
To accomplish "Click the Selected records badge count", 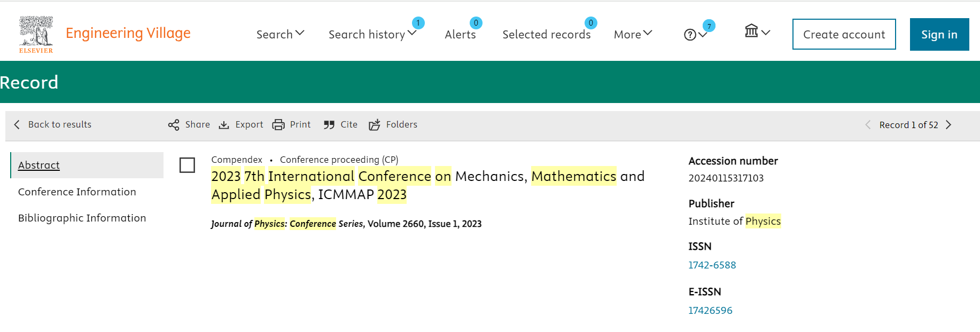I will pyautogui.click(x=591, y=23).
